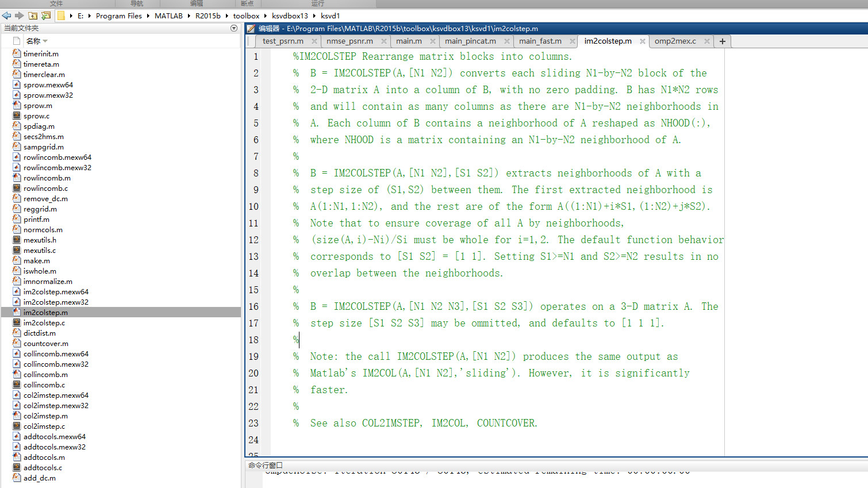Expand the path arrow before toolbox
This screenshot has width=868, height=488.
(227, 16)
